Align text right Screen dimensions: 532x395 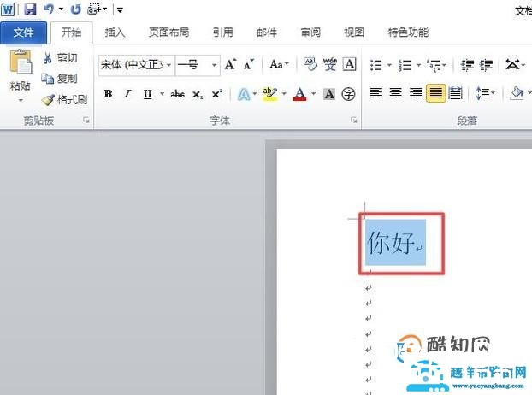click(x=416, y=92)
